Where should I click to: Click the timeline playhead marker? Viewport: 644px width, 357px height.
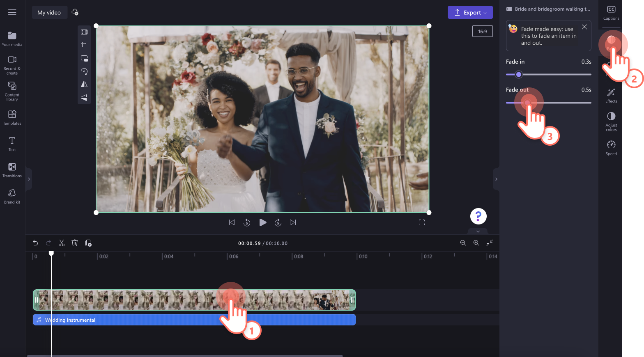click(51, 253)
